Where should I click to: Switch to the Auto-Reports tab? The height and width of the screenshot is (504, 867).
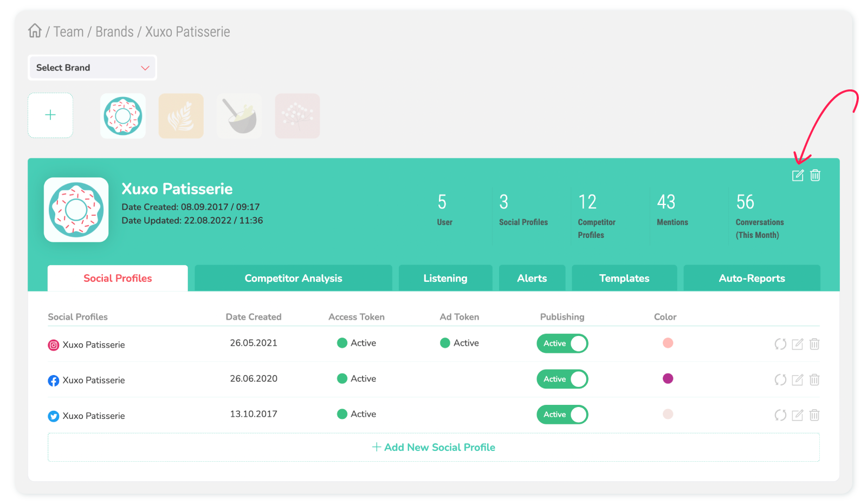point(752,278)
